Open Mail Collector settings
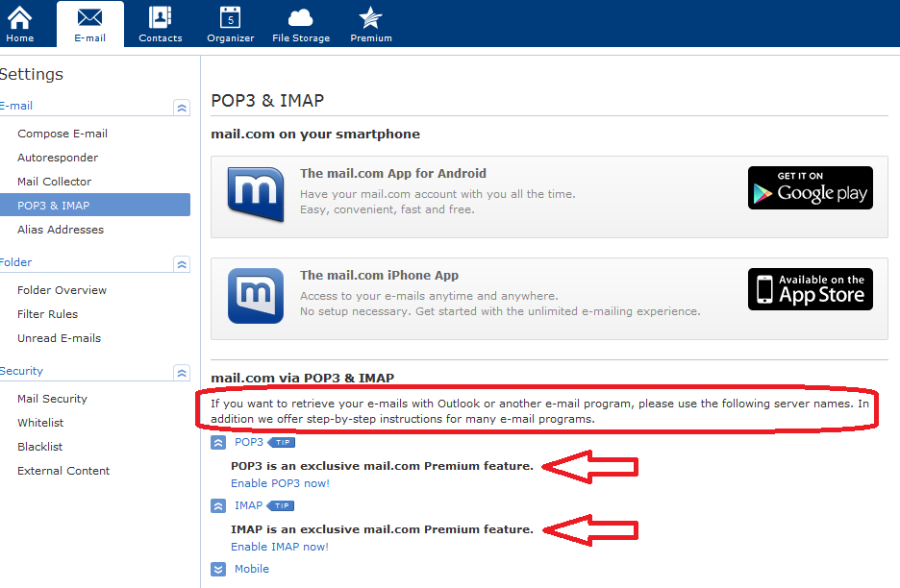900x588 pixels. click(x=54, y=182)
